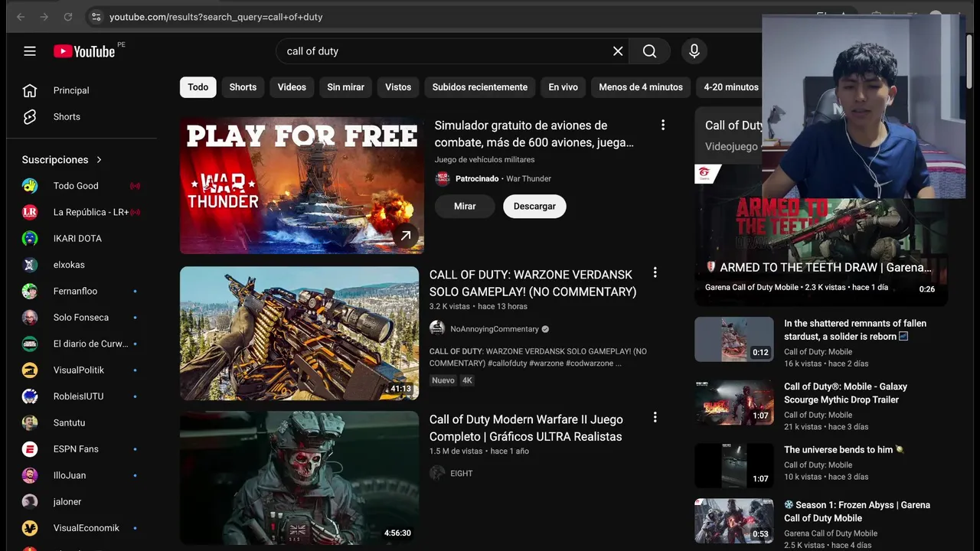The image size is (980, 551).
Task: Open options menu for Modern Warfare II video
Action: pyautogui.click(x=655, y=417)
